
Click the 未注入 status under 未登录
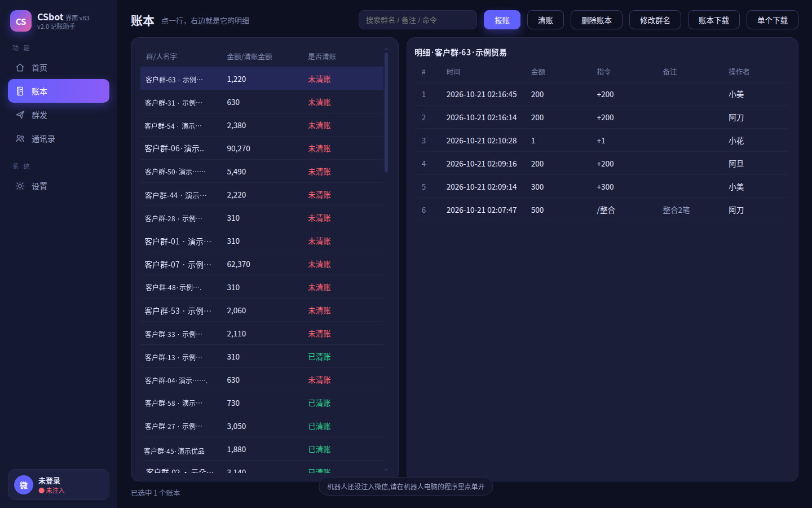tap(52, 491)
